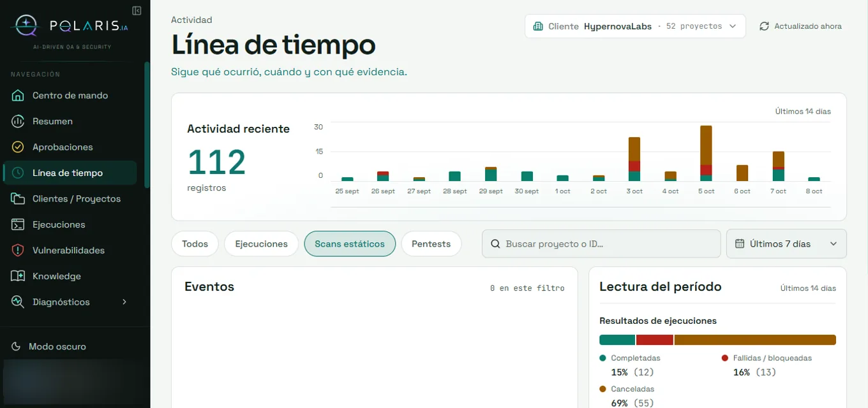
Task: Go to Knowledge section
Action: point(70,276)
